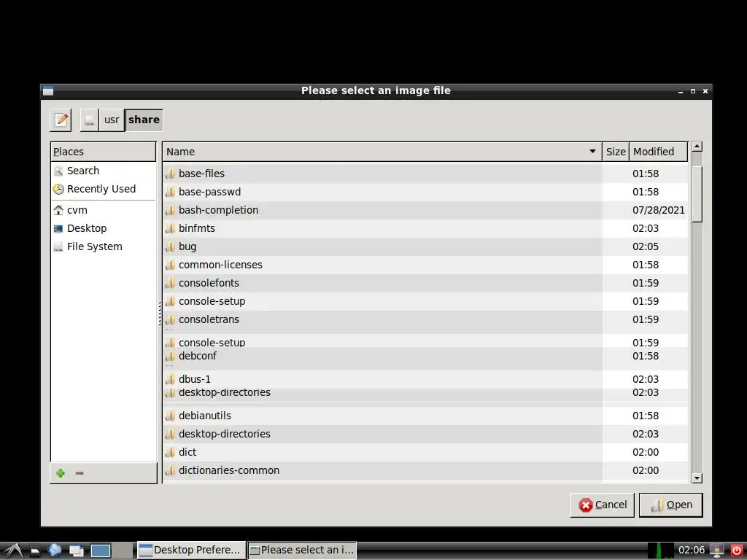Click the 02:00 time in dict row
747x560 pixels.
click(x=646, y=452)
